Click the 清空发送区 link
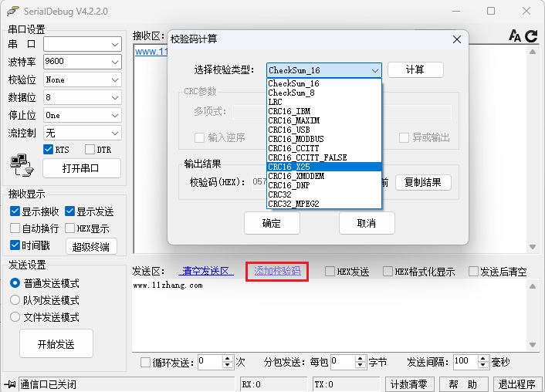This screenshot has width=545, height=392. (x=206, y=271)
